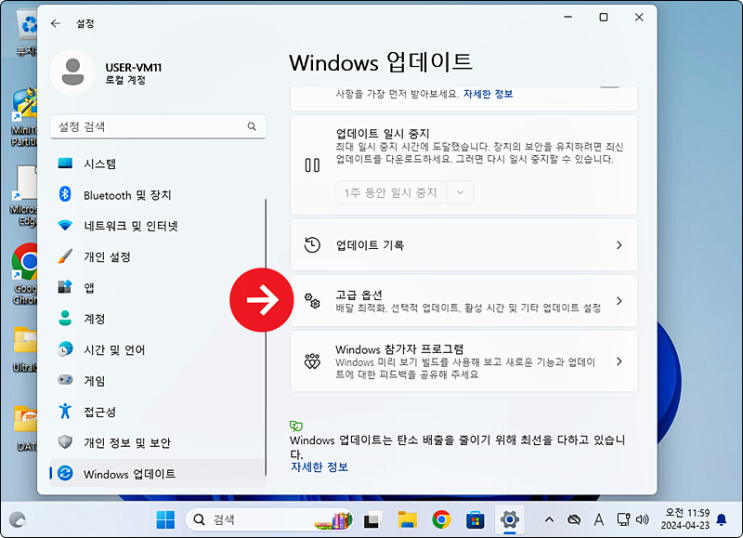The height and width of the screenshot is (538, 743).
Task: Click the history clock icon for 업데이트 기록
Action: coord(312,245)
